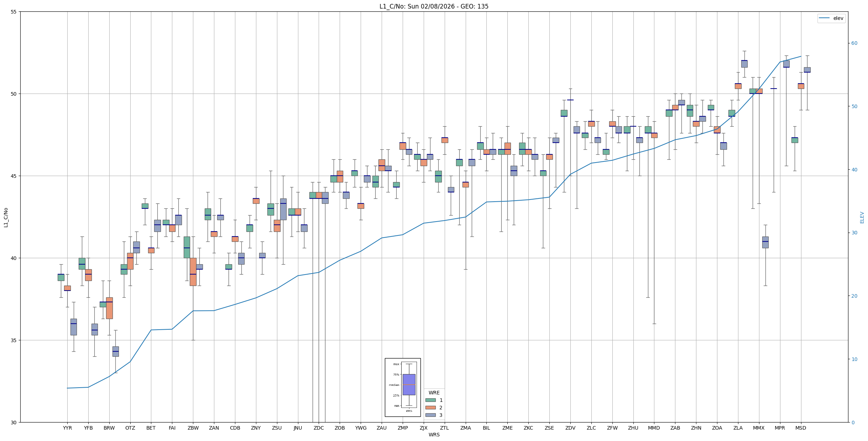Click the WRE legend title
The width and height of the screenshot is (868, 441).
click(x=434, y=393)
